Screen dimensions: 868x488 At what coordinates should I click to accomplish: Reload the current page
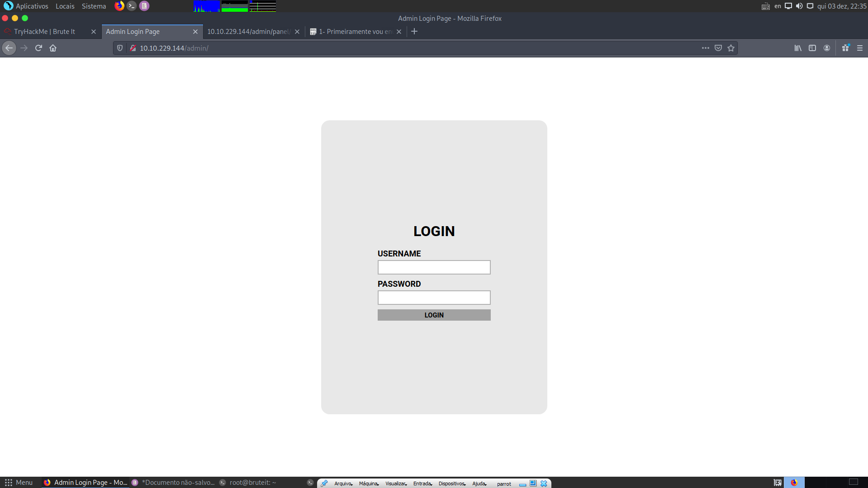pos(38,47)
